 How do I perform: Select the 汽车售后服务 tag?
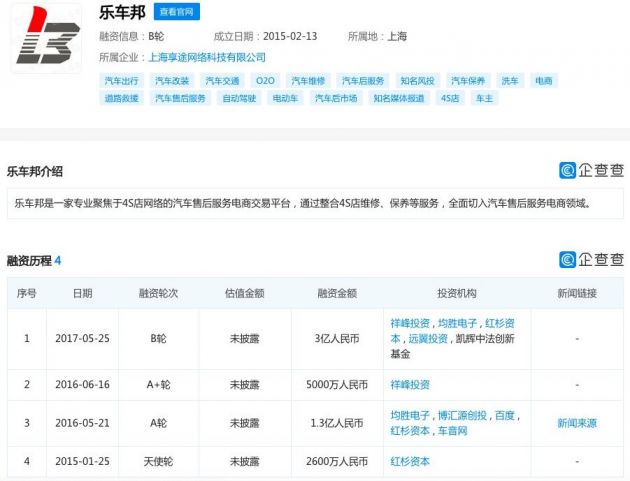click(x=180, y=98)
